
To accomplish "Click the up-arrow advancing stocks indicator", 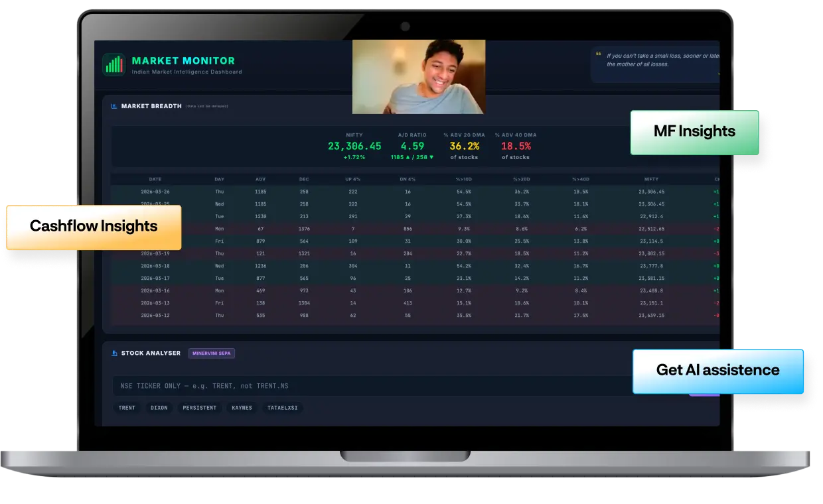I will pos(406,157).
